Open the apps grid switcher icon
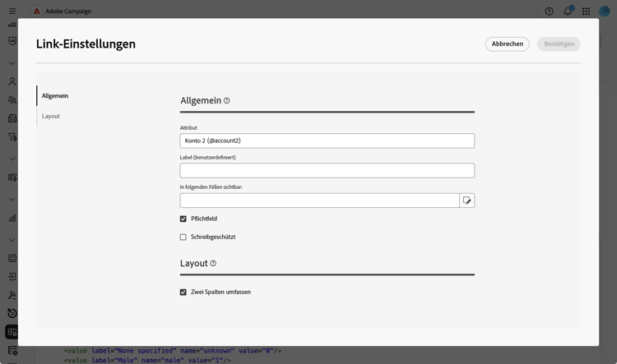 [586, 12]
